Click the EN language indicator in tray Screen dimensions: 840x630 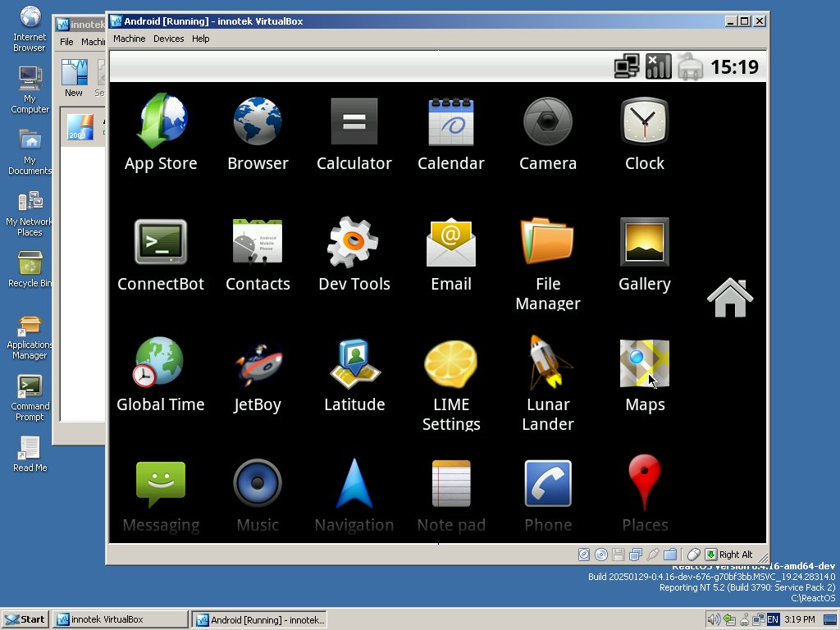773,620
